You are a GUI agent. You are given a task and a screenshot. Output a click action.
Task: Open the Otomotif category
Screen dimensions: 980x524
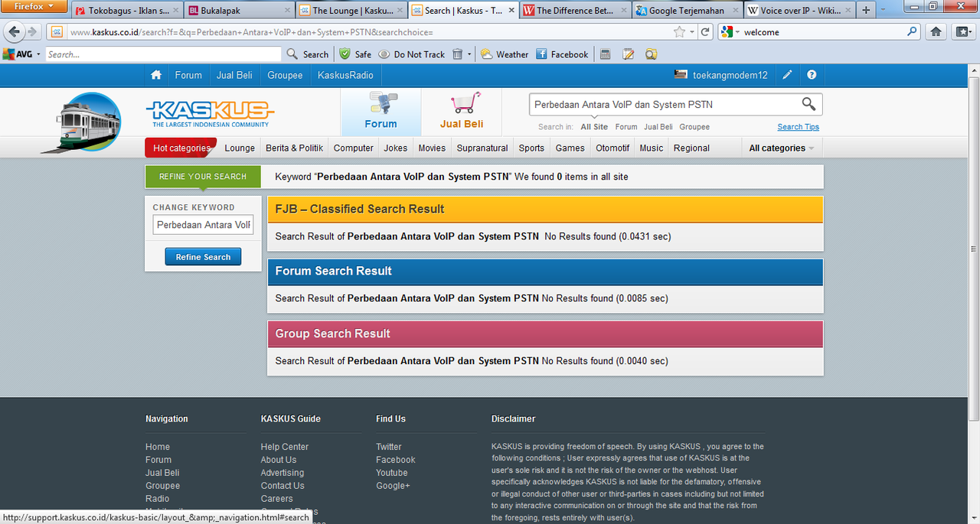612,148
